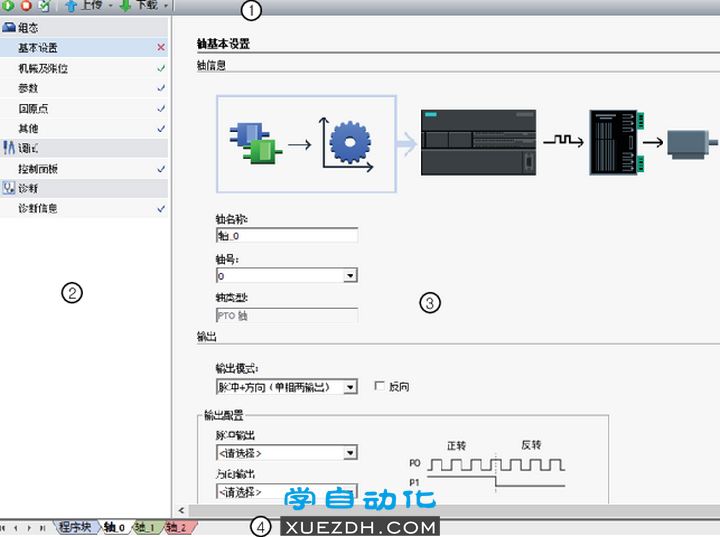Select the 诊断 section header
This screenshot has width=720, height=537.
[x=84, y=188]
